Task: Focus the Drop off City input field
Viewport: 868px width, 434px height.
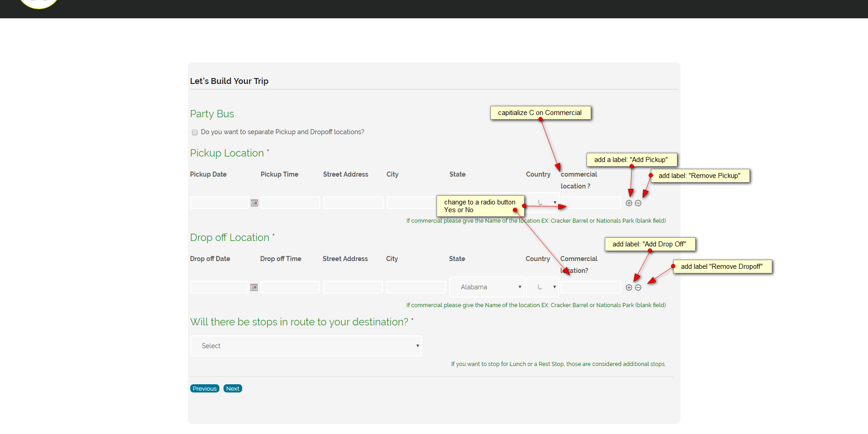Action: coord(416,287)
